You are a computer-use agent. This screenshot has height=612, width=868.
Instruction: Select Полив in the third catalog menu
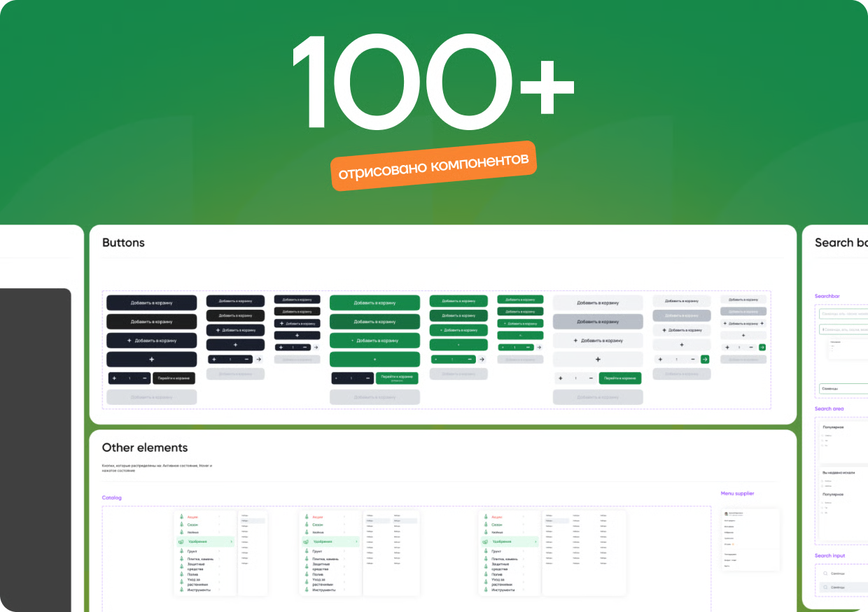(496, 574)
